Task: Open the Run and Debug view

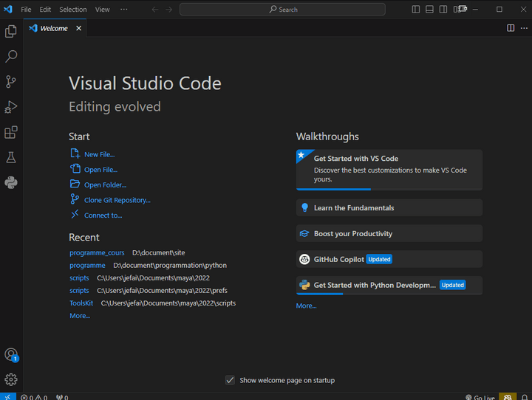Action: (11, 107)
